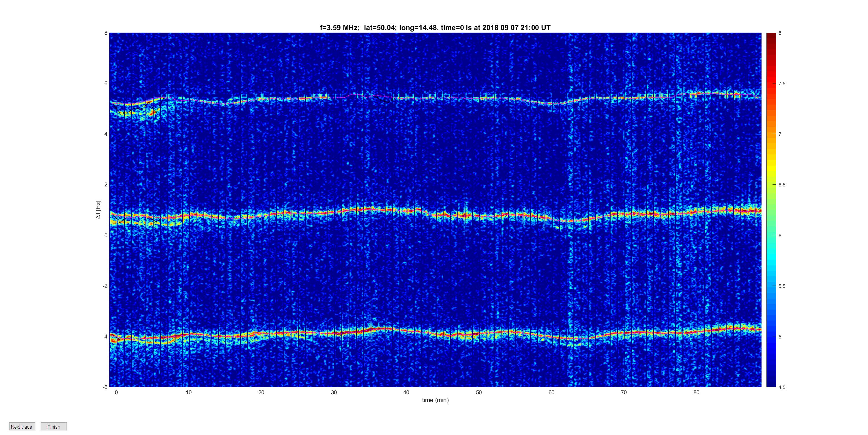Click the x-axis tick label 30

pos(334,392)
